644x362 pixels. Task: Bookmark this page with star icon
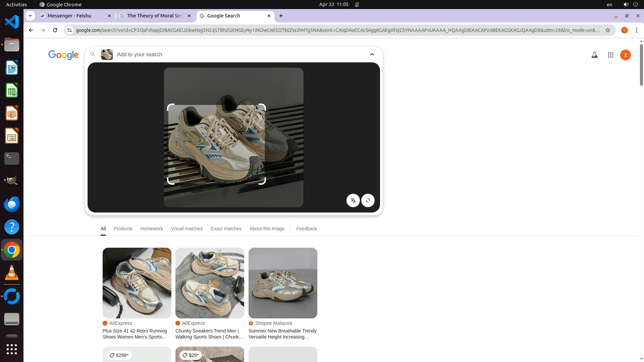click(x=607, y=30)
